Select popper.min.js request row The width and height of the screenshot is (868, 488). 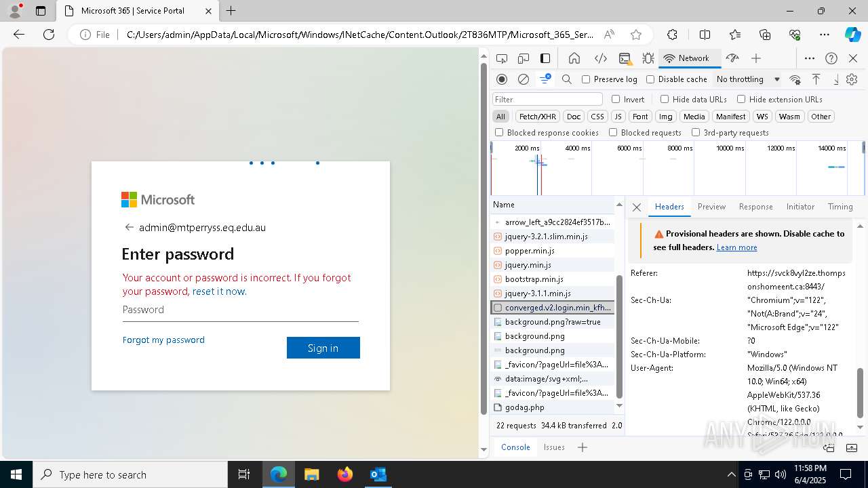(553, 251)
